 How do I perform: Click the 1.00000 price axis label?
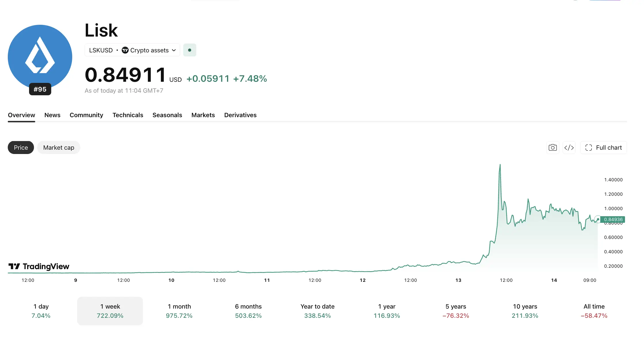pos(613,209)
